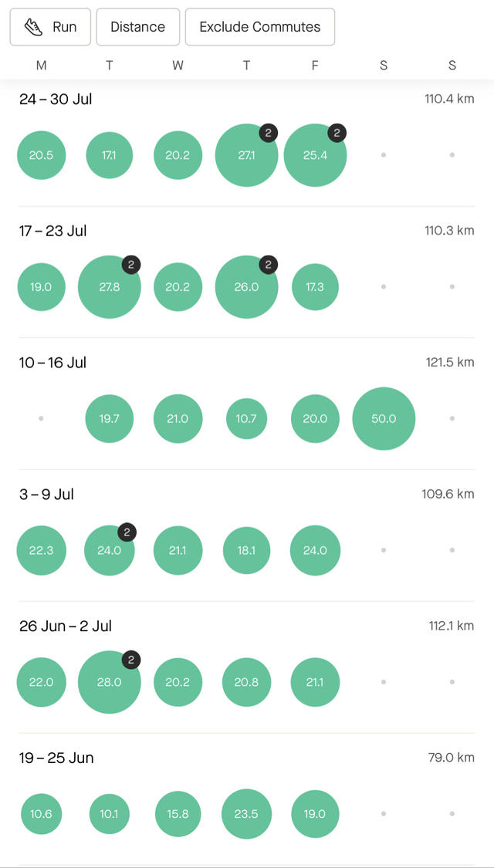The image size is (494, 868).
Task: Select the 23.5 km activity bubble
Action: click(x=246, y=813)
